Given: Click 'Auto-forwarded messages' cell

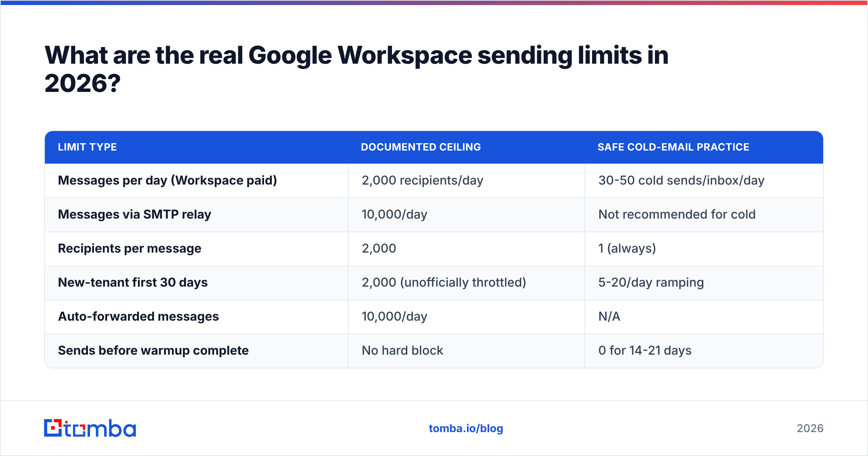Looking at the screenshot, I should click(x=196, y=317).
